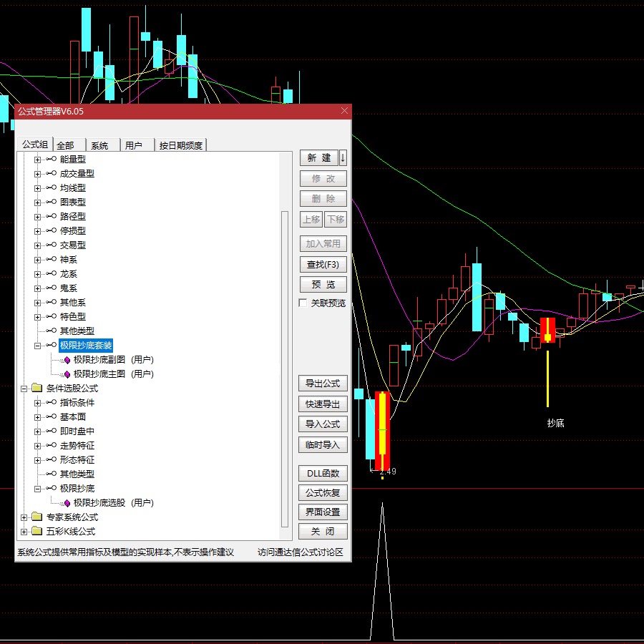
Task: Click the 极限抄底副图 formula diamond icon
Action: click(67, 360)
